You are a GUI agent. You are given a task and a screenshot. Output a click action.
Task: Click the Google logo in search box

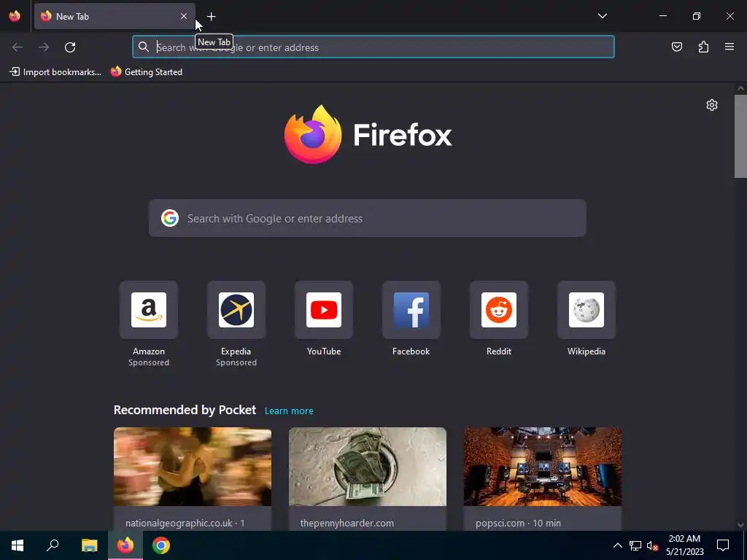click(170, 219)
